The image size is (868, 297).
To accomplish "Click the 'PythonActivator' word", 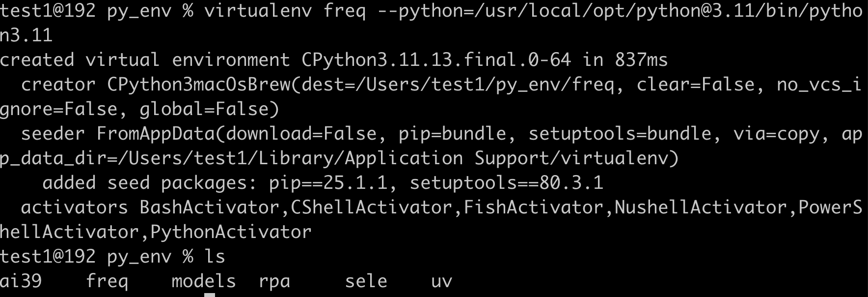I will click(231, 232).
